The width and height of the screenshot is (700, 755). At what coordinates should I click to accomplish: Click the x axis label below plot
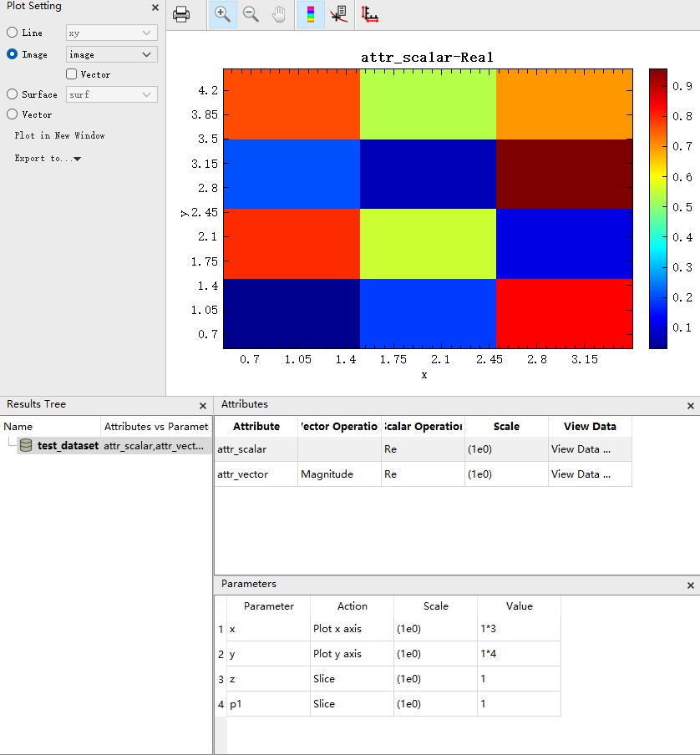pyautogui.click(x=424, y=375)
